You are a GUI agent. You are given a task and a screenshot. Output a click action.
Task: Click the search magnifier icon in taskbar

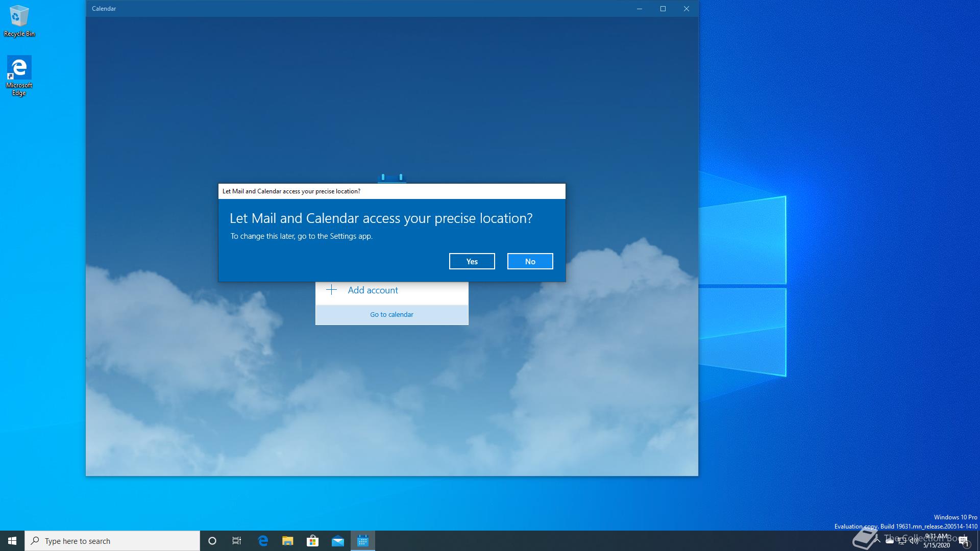(35, 541)
